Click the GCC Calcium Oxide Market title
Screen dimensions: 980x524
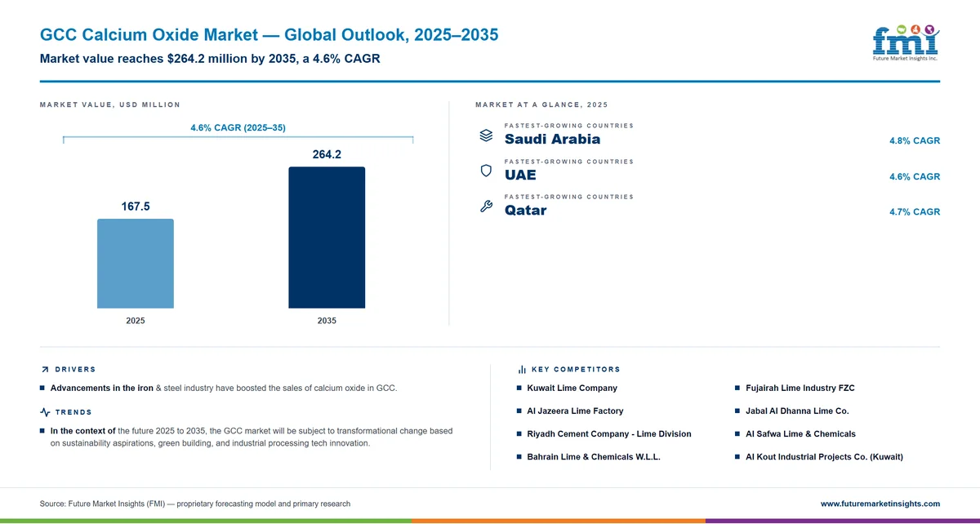[269, 35]
